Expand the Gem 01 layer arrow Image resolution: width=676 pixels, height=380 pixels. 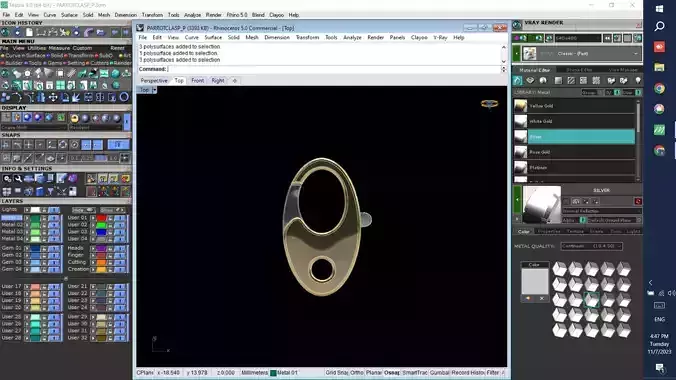pos(27,248)
